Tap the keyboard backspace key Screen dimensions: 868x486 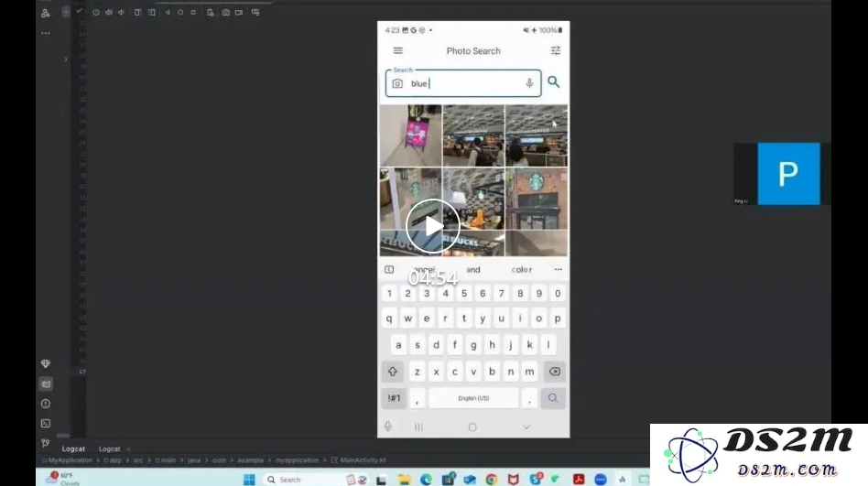click(554, 372)
